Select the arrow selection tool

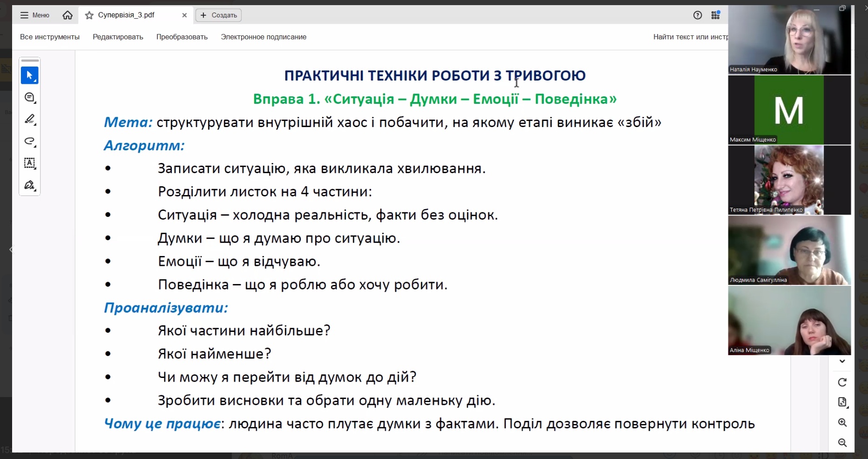pos(29,75)
